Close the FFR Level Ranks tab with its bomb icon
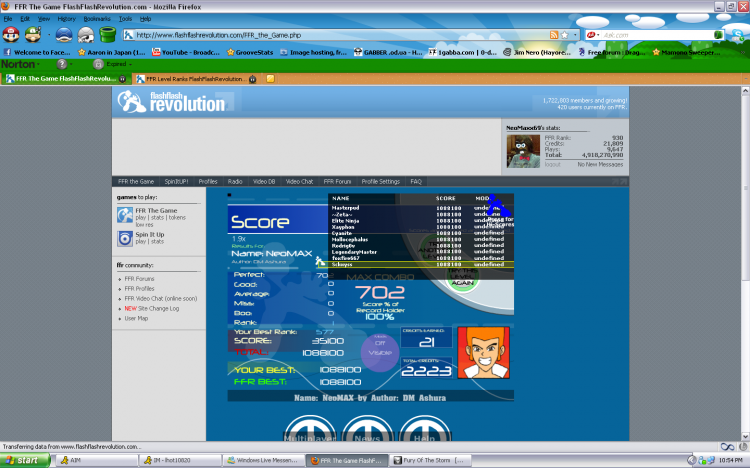 [x=253, y=79]
